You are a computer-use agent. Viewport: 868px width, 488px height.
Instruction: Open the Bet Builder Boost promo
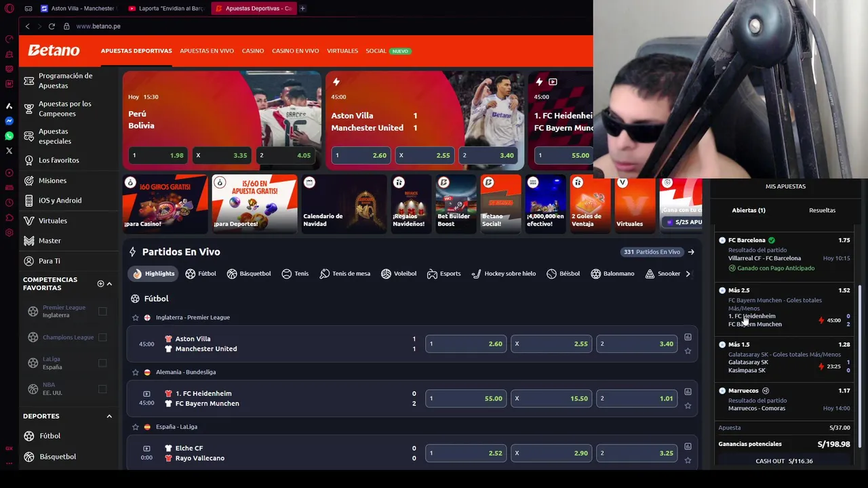[x=456, y=204]
